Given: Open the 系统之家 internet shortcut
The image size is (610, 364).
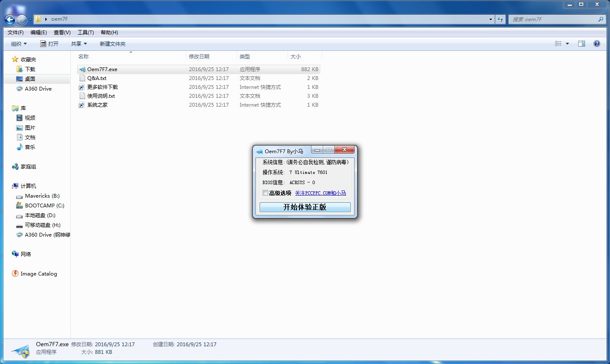Looking at the screenshot, I should pos(98,105).
